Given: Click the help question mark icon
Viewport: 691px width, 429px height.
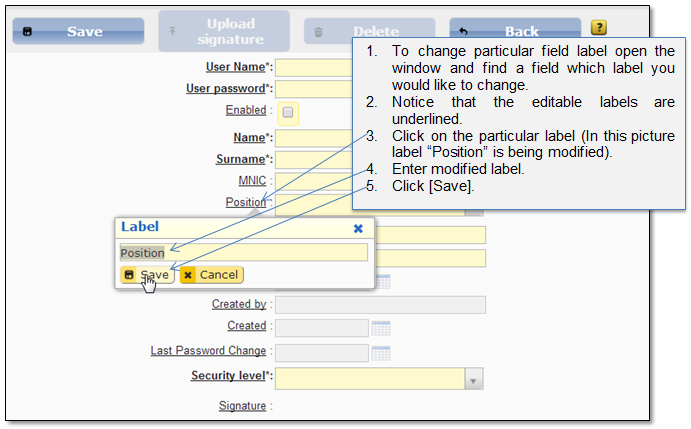Looking at the screenshot, I should (599, 28).
